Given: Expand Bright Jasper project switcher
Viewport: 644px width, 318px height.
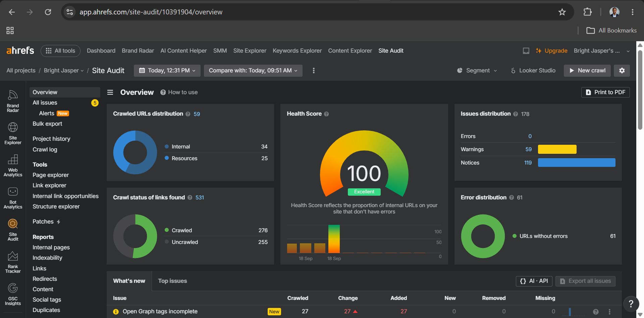Looking at the screenshot, I should click(x=64, y=70).
